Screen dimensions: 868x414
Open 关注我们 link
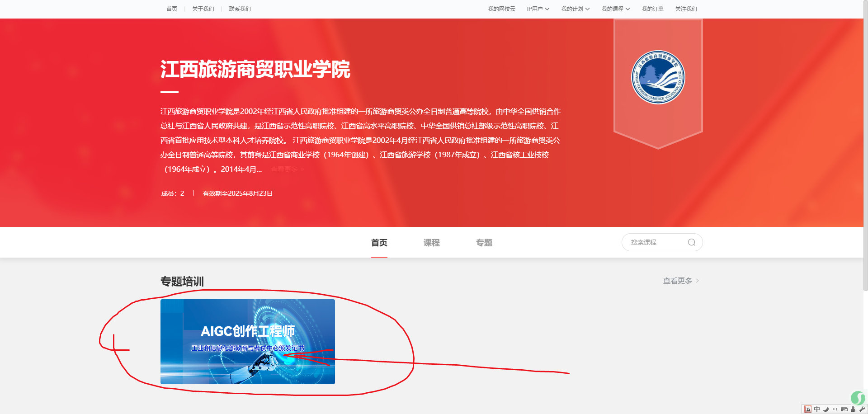point(686,9)
